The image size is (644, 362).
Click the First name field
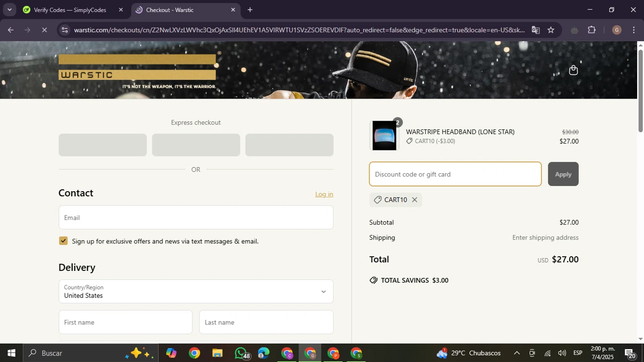tap(125, 322)
